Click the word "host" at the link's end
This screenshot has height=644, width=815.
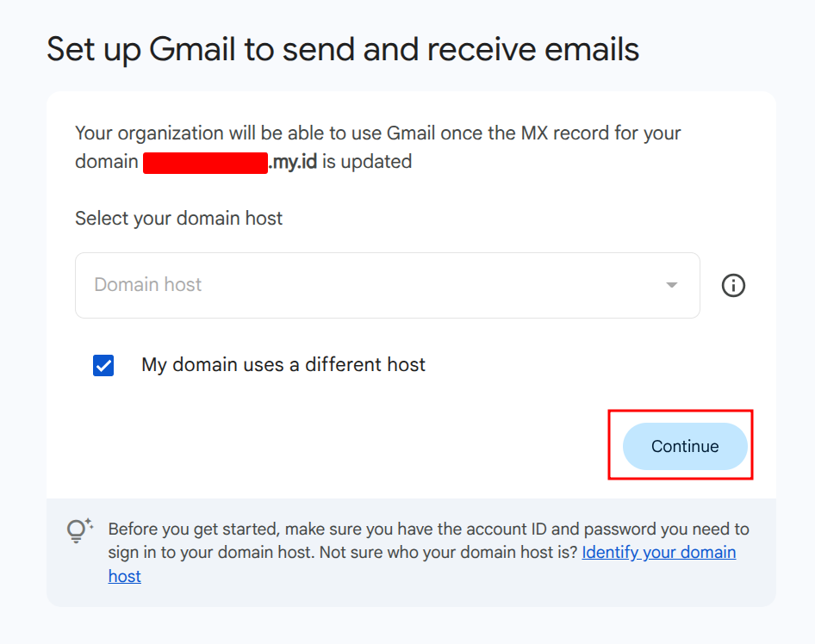pos(124,577)
